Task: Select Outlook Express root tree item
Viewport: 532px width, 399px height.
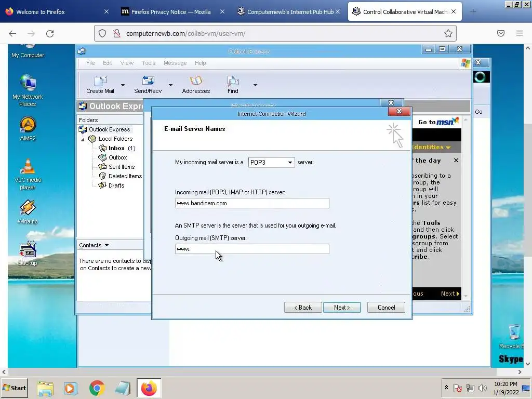Action: (104, 129)
